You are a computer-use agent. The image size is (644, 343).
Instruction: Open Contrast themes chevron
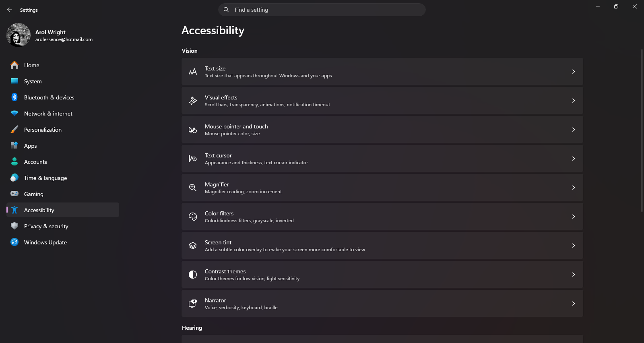pos(574,275)
